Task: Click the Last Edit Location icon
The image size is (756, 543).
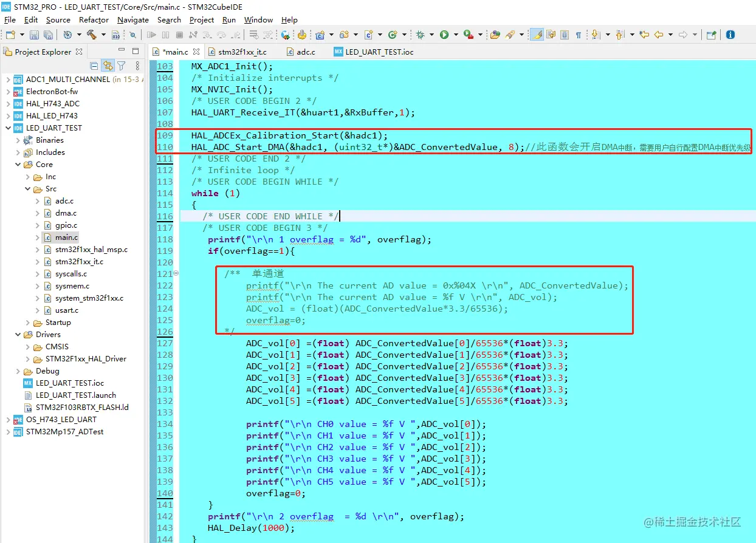Action: click(644, 35)
